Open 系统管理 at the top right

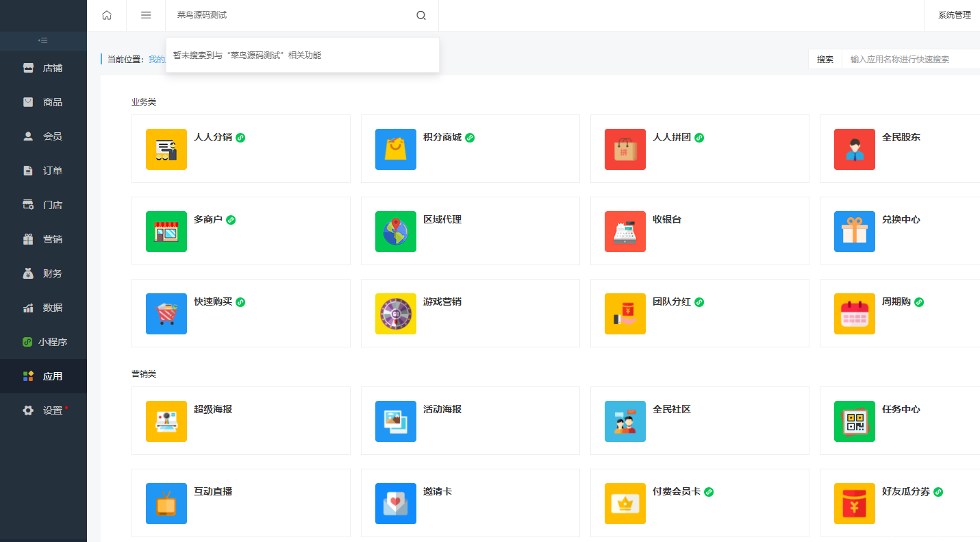coord(955,14)
